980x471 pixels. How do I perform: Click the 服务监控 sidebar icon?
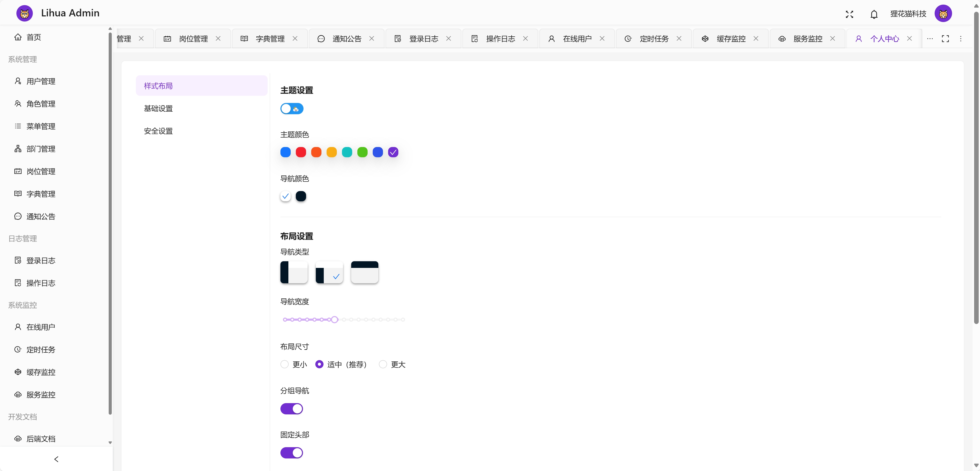18,394
